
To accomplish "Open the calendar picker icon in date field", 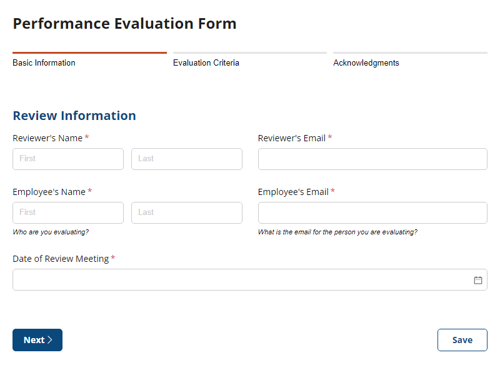I will tap(478, 280).
